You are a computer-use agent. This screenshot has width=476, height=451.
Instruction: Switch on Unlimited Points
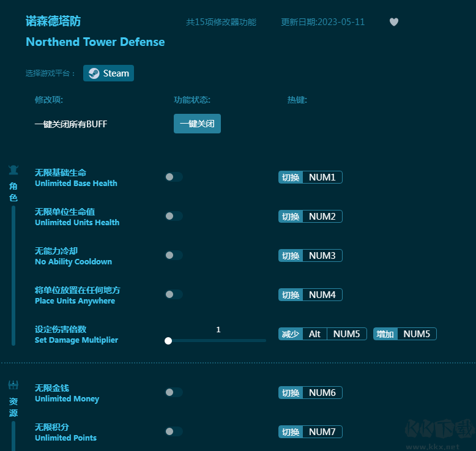coord(173,432)
